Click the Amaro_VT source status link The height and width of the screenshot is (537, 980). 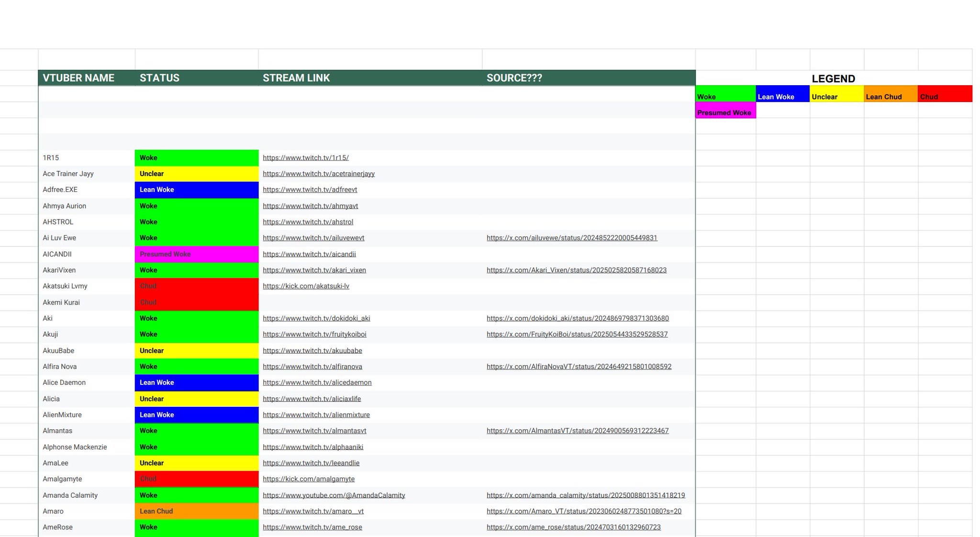[x=584, y=511]
